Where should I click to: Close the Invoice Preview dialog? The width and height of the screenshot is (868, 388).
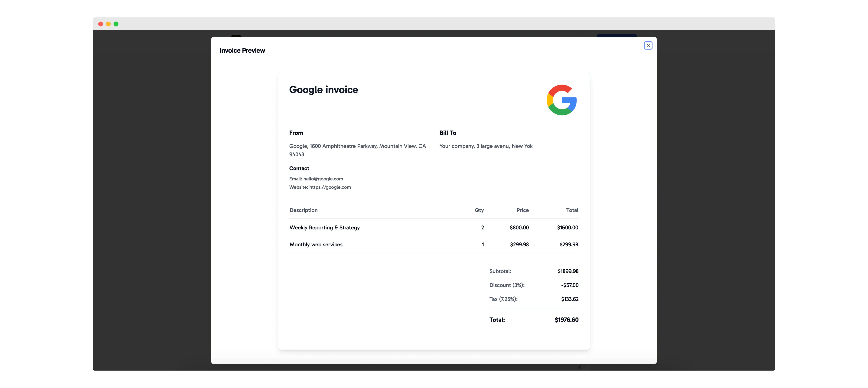pyautogui.click(x=648, y=46)
